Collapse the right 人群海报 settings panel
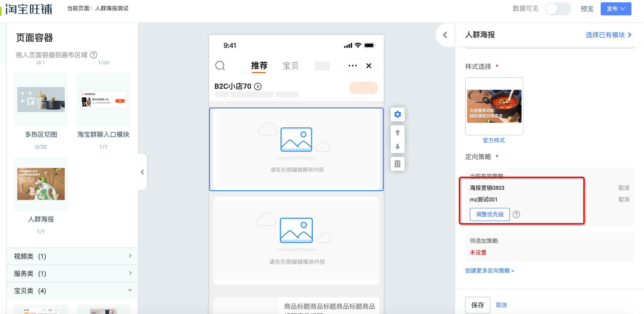The height and width of the screenshot is (314, 644). point(445,35)
